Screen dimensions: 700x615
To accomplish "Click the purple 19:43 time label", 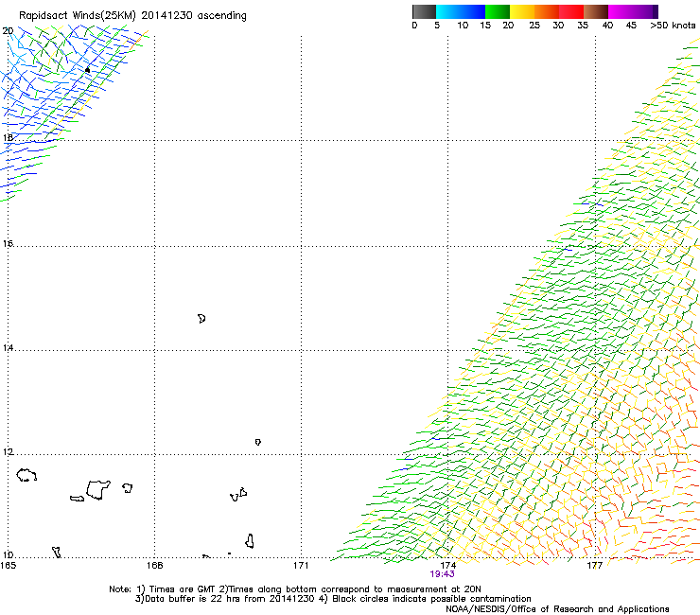I will pyautogui.click(x=442, y=574).
